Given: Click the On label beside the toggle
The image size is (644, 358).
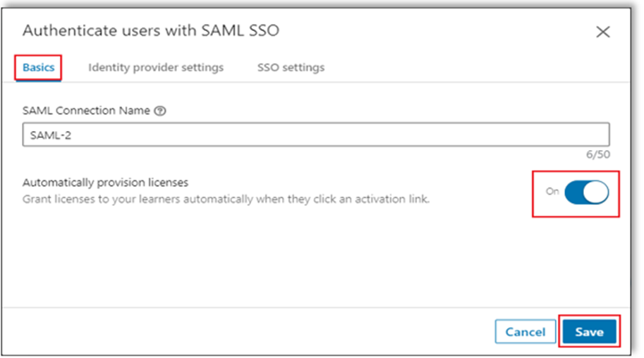Looking at the screenshot, I should point(552,191).
